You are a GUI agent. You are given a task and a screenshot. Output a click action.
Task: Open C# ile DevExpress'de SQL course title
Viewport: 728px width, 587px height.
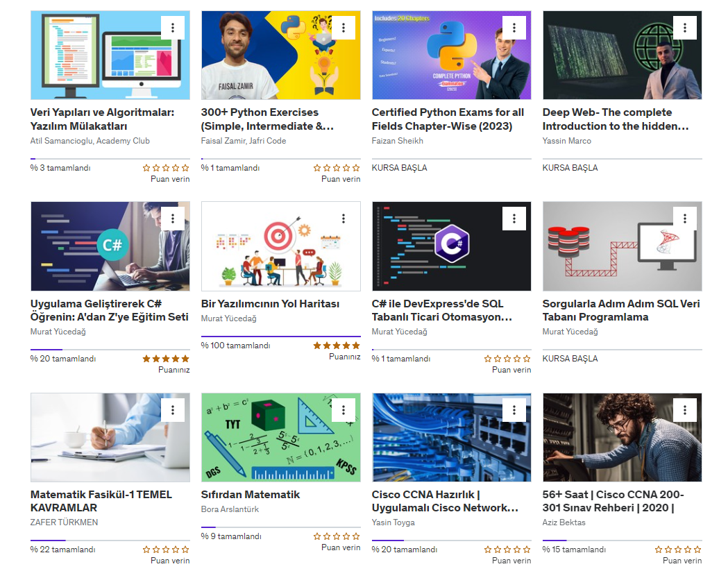(x=442, y=310)
